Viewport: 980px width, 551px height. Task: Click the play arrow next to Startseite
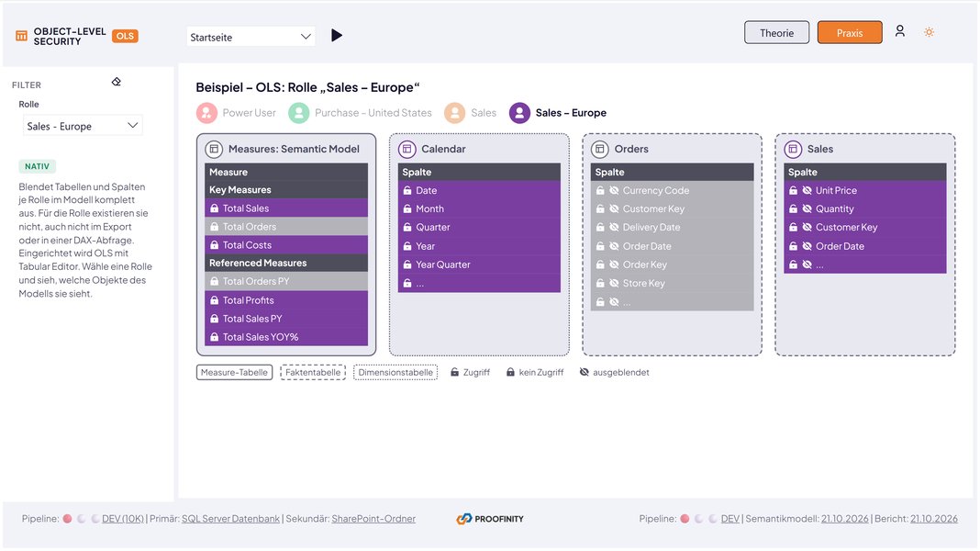pos(336,36)
